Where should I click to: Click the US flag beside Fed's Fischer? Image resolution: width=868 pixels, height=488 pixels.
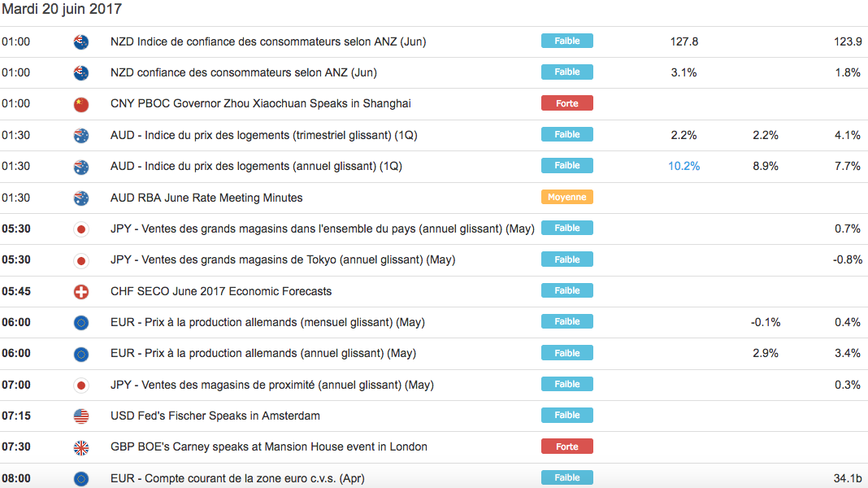80,416
